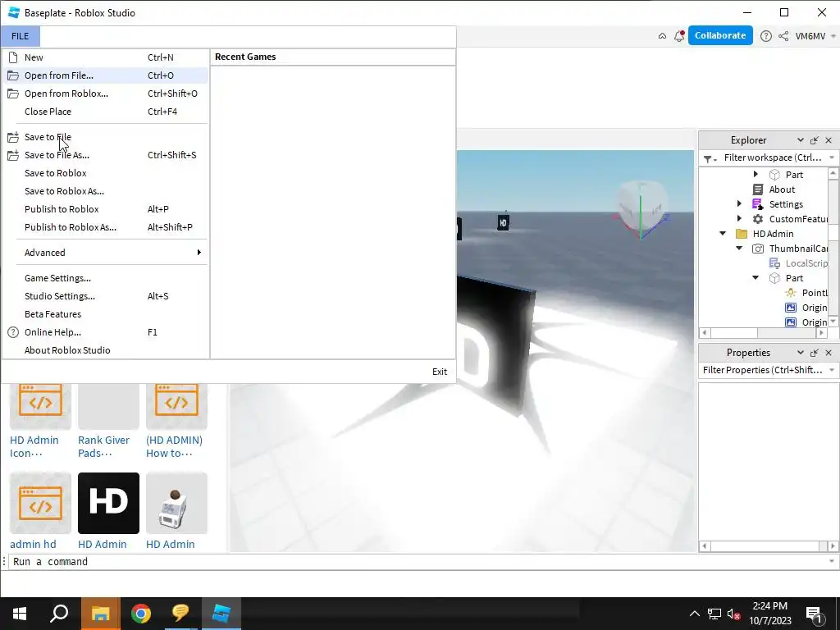The width and height of the screenshot is (840, 630).
Task: Open the notifications bell icon
Action: (679, 36)
